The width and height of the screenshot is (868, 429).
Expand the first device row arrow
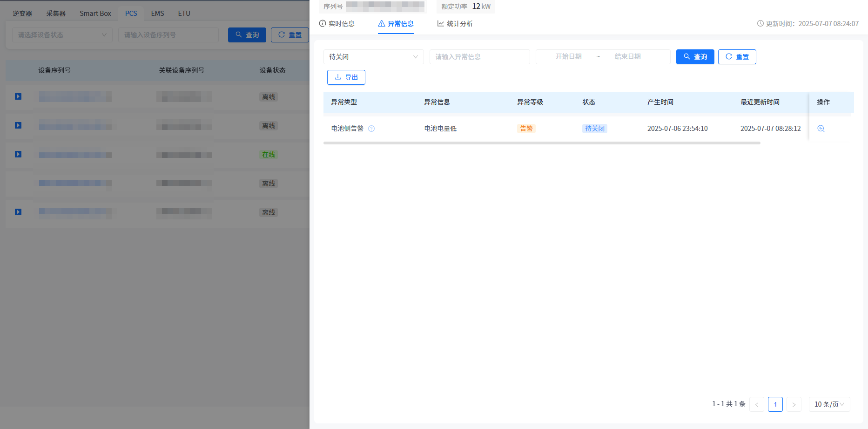(18, 96)
